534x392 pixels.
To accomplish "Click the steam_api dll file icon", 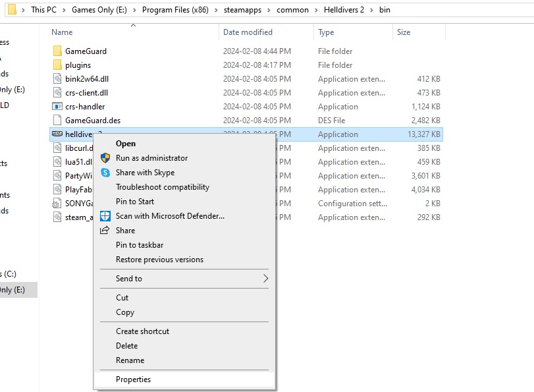I will (x=57, y=217).
